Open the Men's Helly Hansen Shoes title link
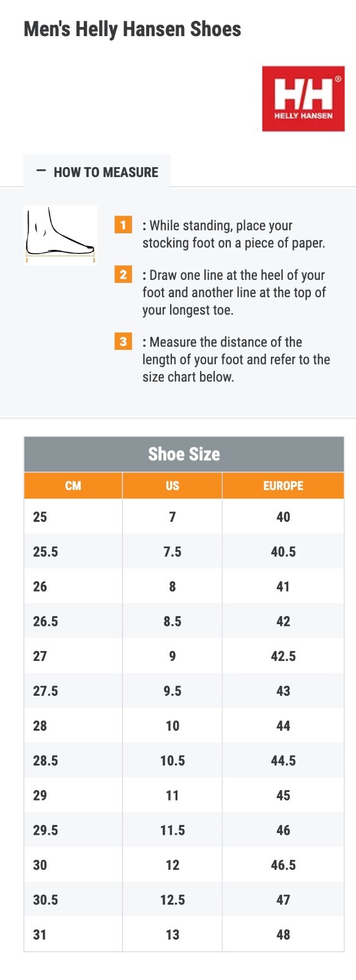356x980 pixels. [132, 28]
